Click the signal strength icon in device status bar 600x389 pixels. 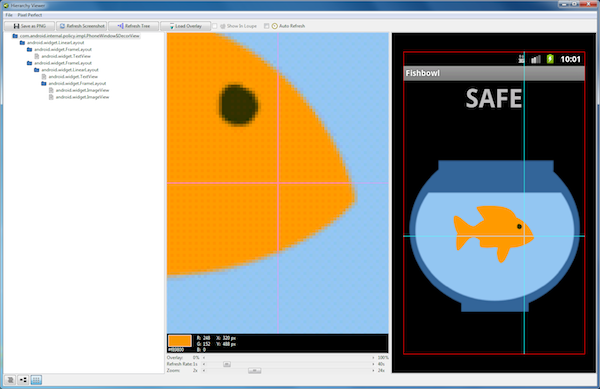coord(536,59)
